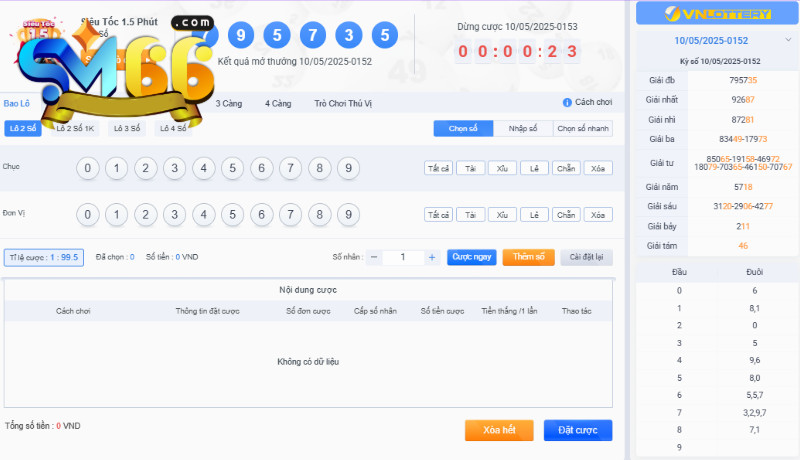Select number 7 in the Đơn Vị row
This screenshot has height=460, width=800.
pyautogui.click(x=290, y=215)
